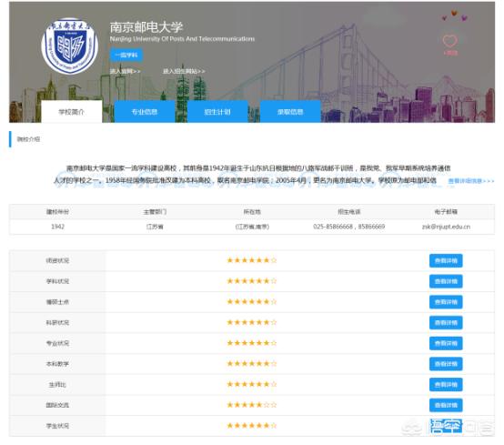View details for 科研状况 row
The height and width of the screenshot is (445, 504).
[446, 322]
